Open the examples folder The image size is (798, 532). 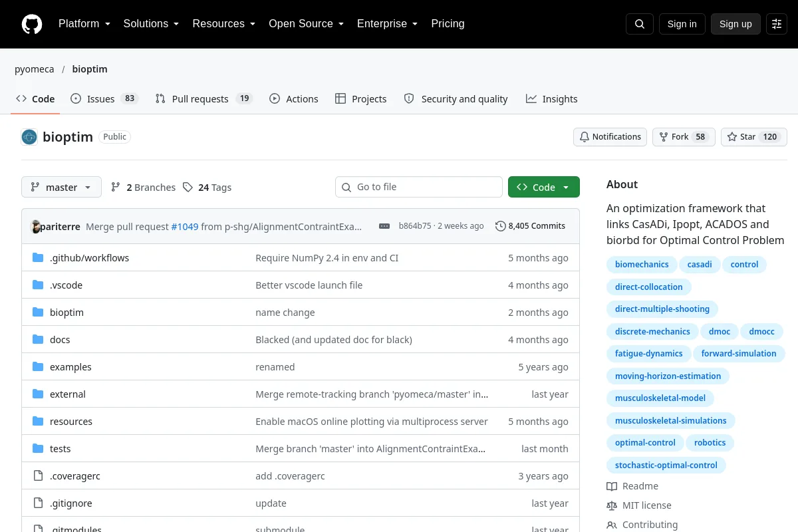pos(70,366)
